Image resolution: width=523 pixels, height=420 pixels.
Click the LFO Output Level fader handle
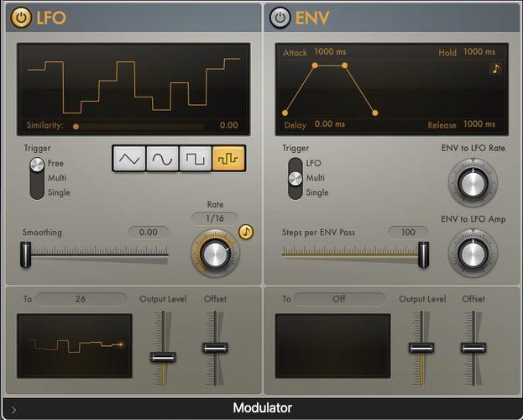tap(163, 357)
